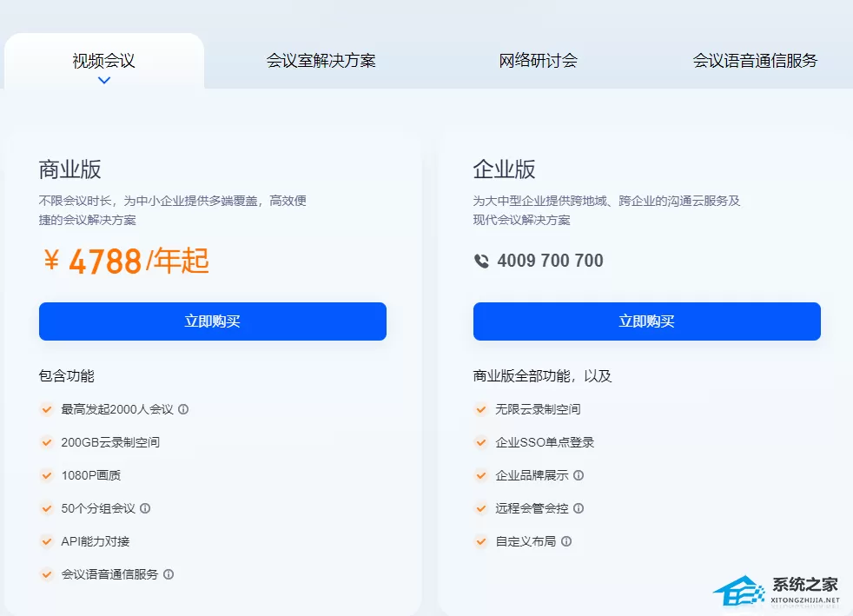The width and height of the screenshot is (853, 616).
Task: Click info icon next to 企业品牌展示
Action: coord(579,475)
